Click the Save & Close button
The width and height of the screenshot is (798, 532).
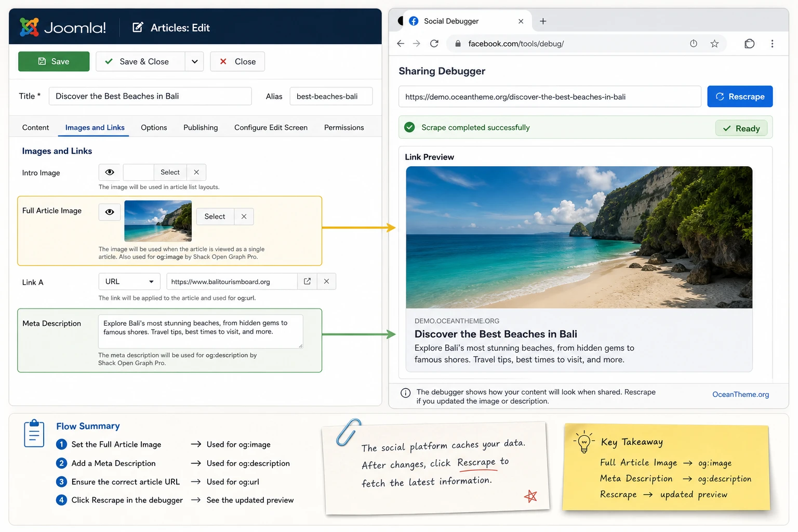click(x=140, y=61)
